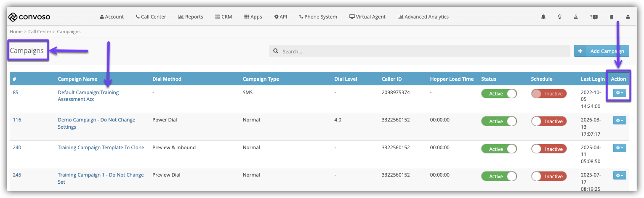Toggle Status switch for campaign 85
The width and height of the screenshot is (644, 198).
499,94
